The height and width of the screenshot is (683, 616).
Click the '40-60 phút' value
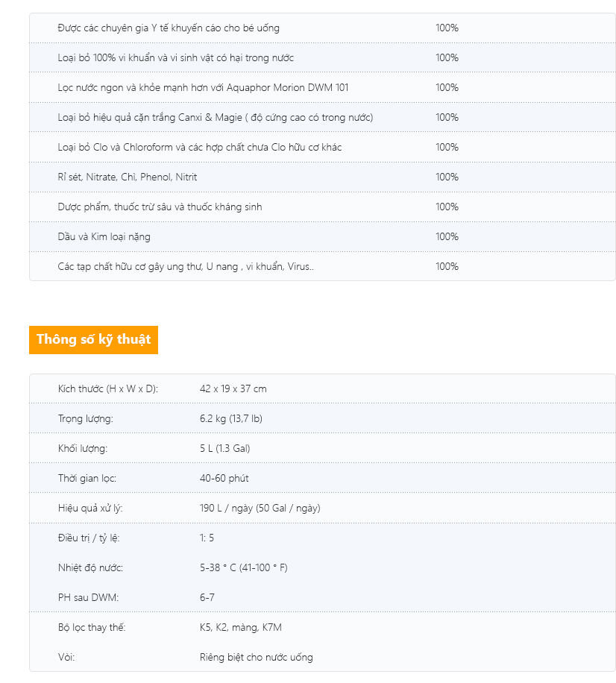pos(224,478)
